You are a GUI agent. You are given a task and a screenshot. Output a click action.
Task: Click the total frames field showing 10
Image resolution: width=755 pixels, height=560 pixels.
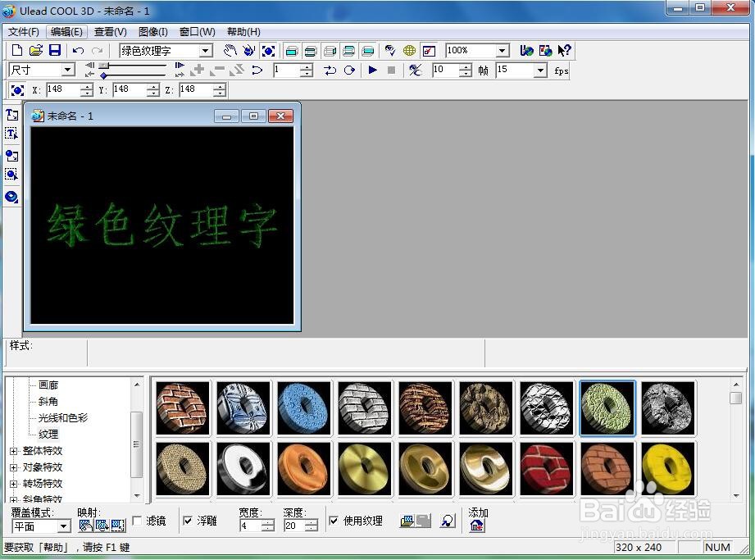tap(445, 71)
